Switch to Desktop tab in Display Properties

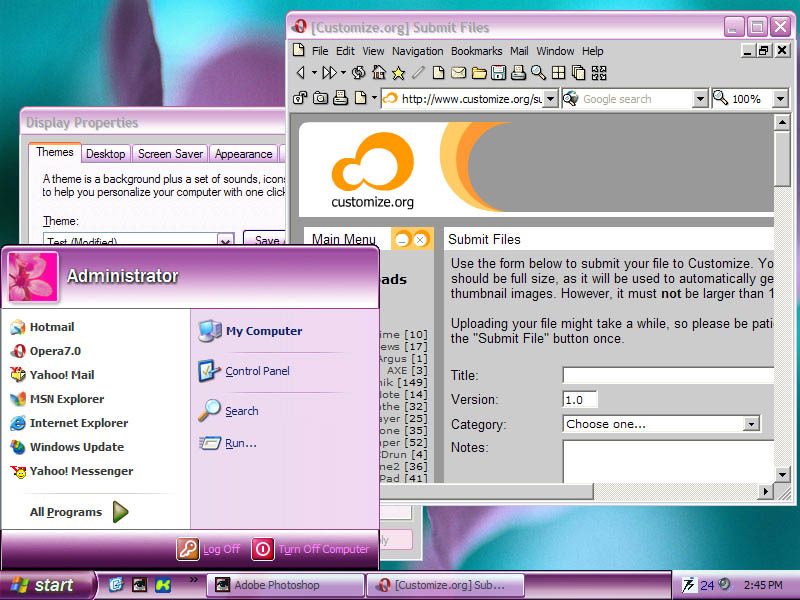106,154
